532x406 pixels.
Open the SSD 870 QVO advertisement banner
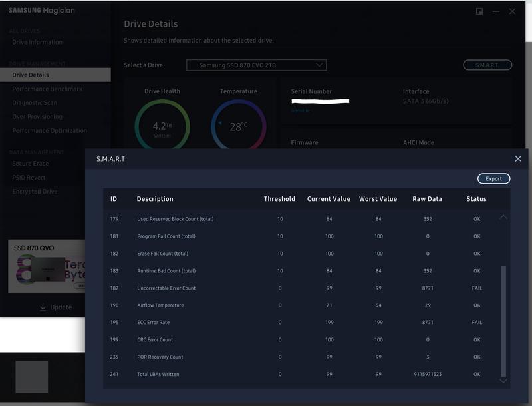47,266
